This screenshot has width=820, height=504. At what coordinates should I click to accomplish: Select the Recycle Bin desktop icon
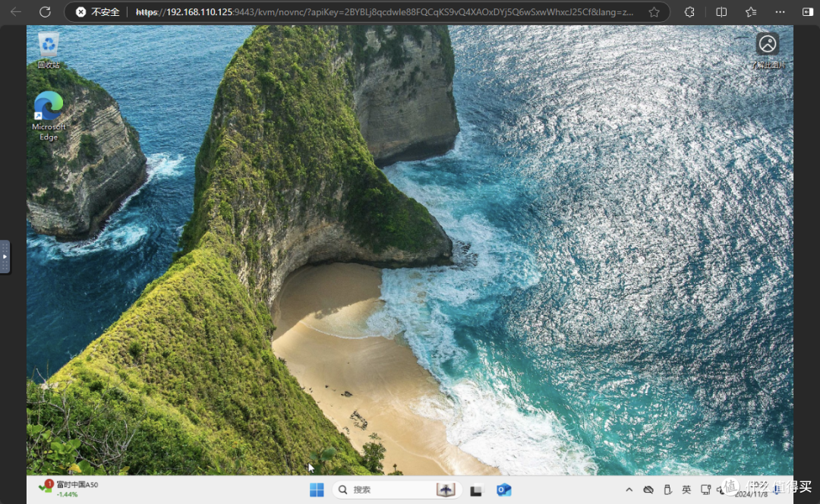coord(49,51)
